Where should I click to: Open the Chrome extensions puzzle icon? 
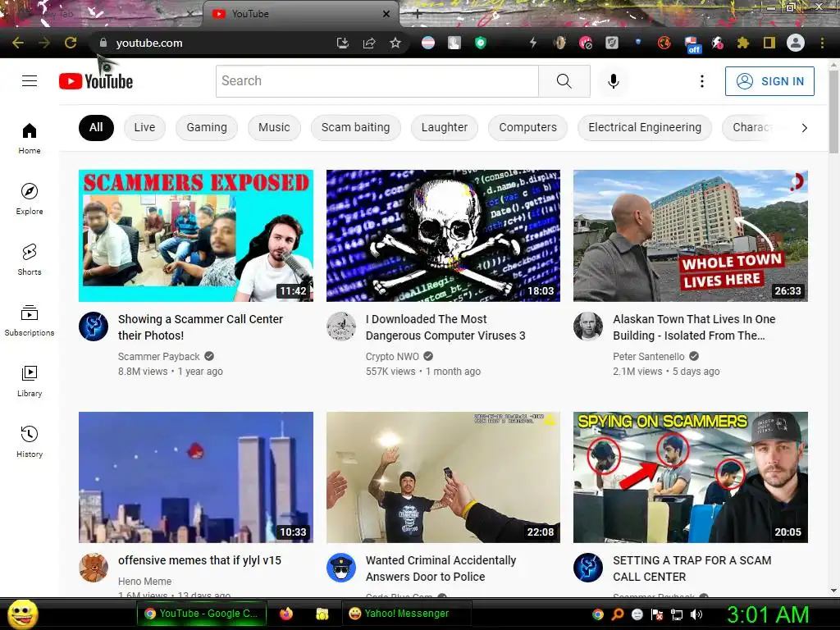pos(743,43)
